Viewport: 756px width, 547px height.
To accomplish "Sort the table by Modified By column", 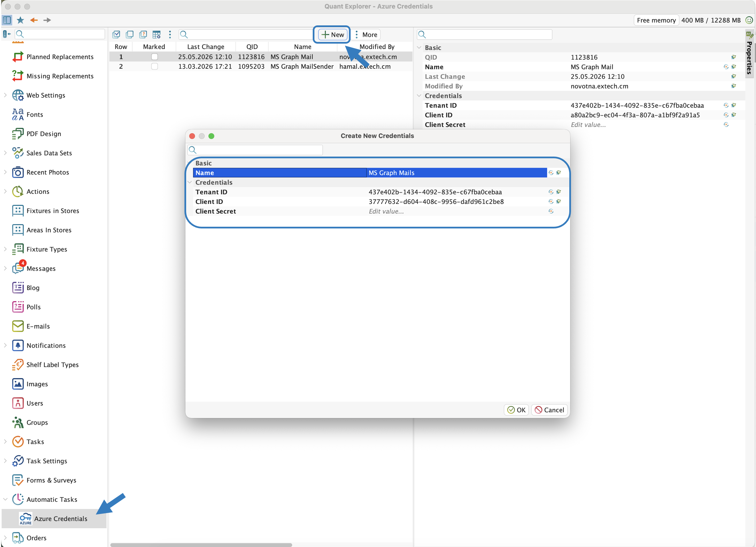I will [377, 47].
